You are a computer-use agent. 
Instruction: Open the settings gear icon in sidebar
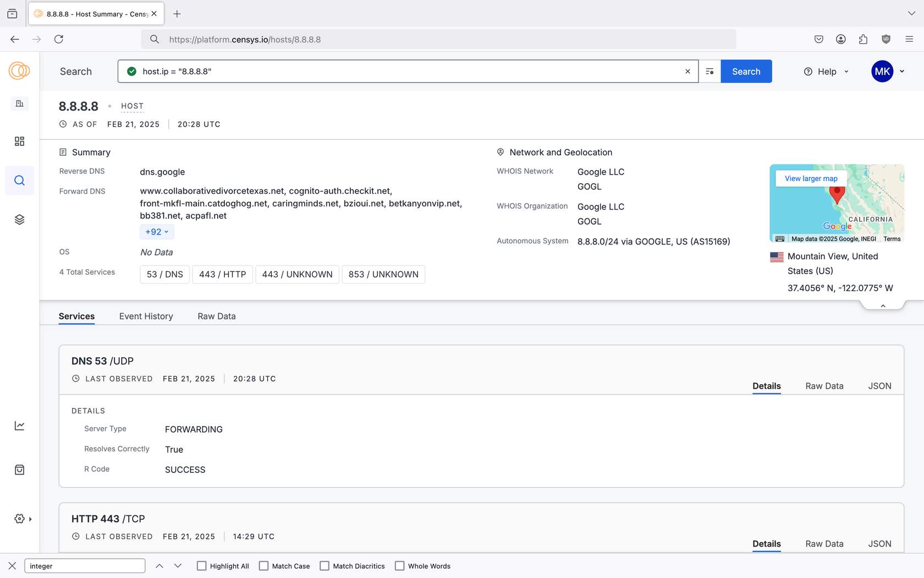pyautogui.click(x=19, y=519)
